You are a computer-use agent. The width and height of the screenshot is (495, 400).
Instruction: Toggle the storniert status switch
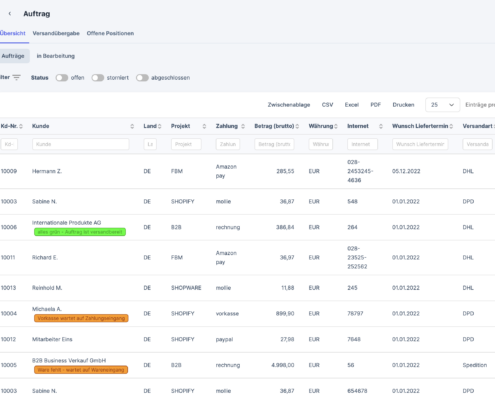pyautogui.click(x=98, y=78)
